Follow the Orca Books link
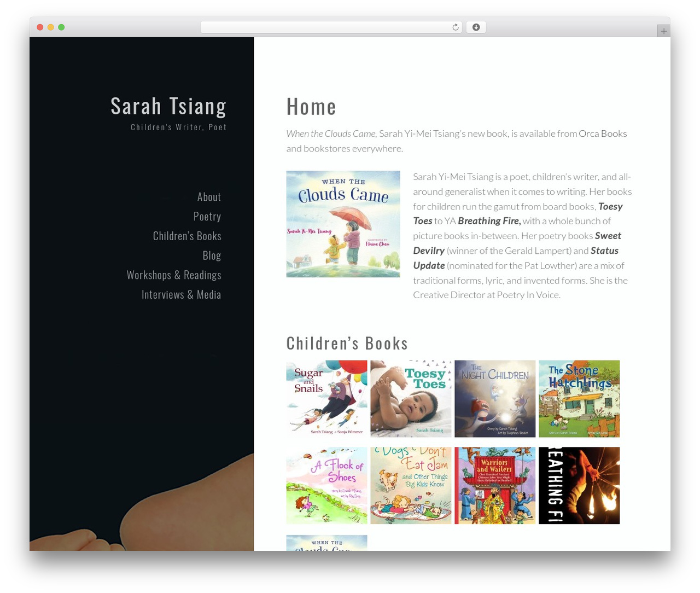 coord(603,133)
